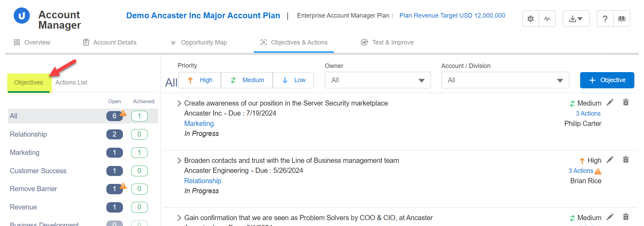Switch to the Overview tab

(32, 42)
